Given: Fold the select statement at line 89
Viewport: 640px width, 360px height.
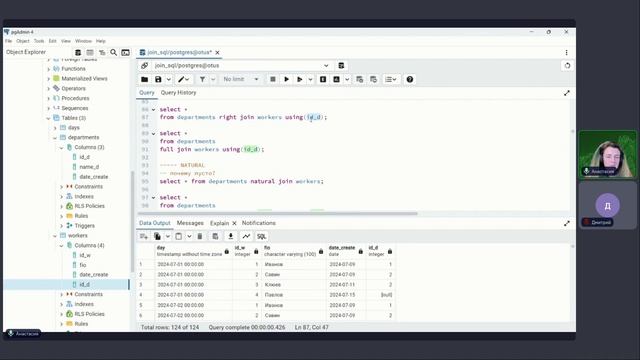Looking at the screenshot, I should (x=153, y=133).
